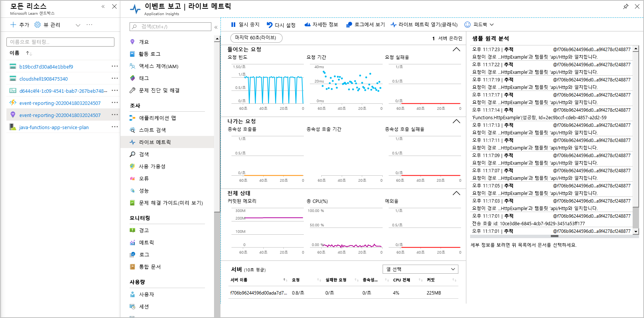
Task: Collapse the 모든 리소스 panel chevron
Action: point(103,6)
